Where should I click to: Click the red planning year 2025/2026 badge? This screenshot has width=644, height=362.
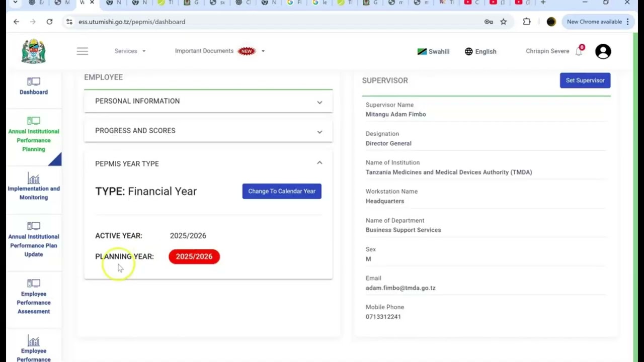coord(194,256)
